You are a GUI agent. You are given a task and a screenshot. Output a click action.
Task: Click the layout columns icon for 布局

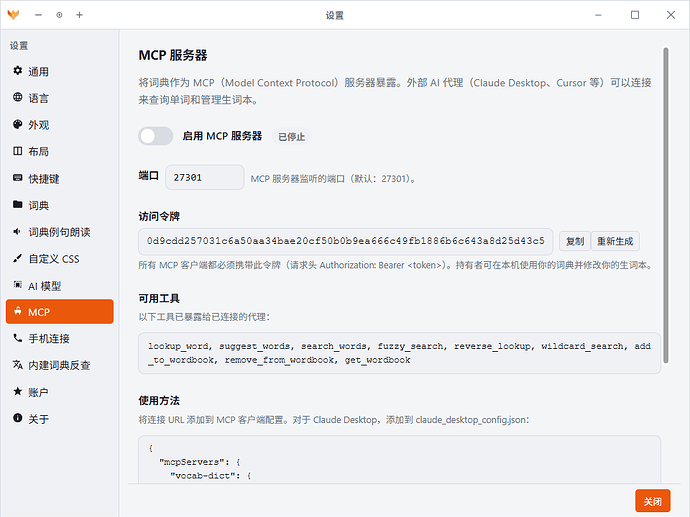click(x=18, y=151)
